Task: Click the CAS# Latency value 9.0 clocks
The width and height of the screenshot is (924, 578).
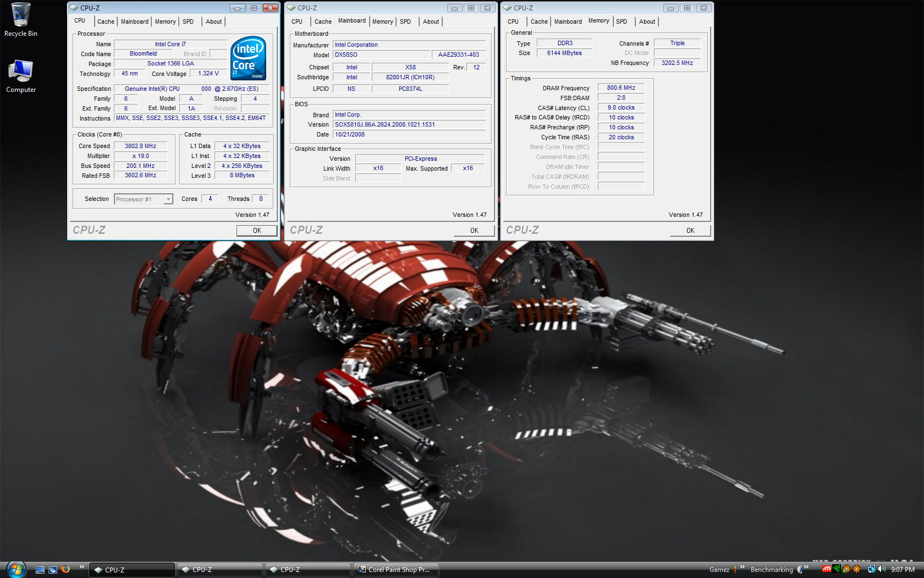Action: tap(621, 107)
